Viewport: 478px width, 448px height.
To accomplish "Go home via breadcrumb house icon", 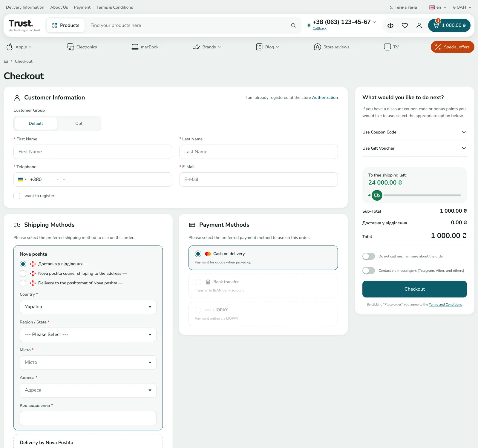I will (x=6, y=61).
